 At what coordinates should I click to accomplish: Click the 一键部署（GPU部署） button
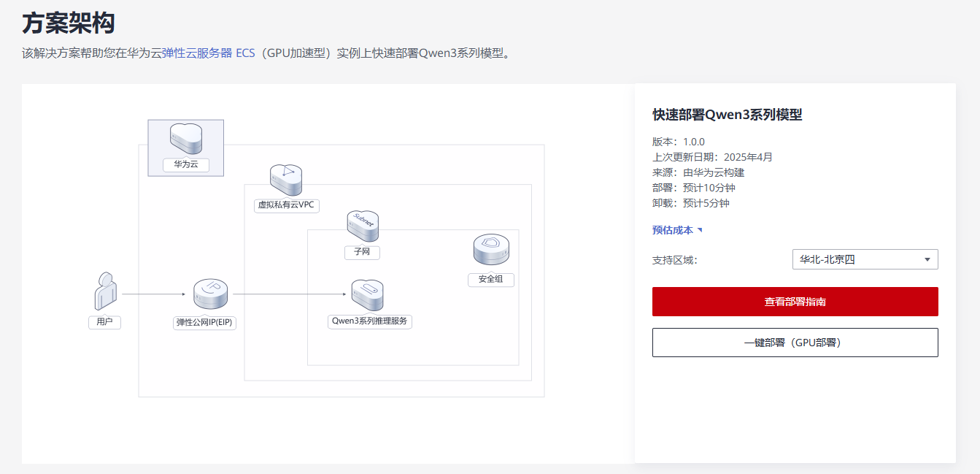click(795, 343)
